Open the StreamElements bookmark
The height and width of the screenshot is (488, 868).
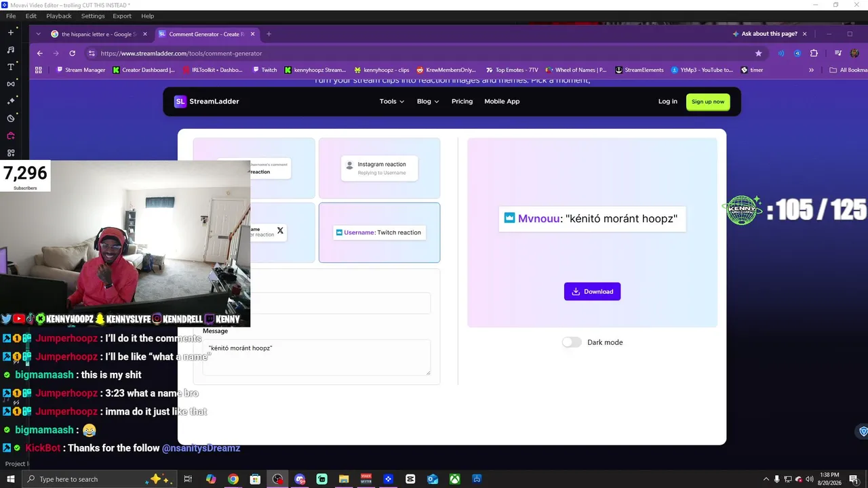click(639, 70)
